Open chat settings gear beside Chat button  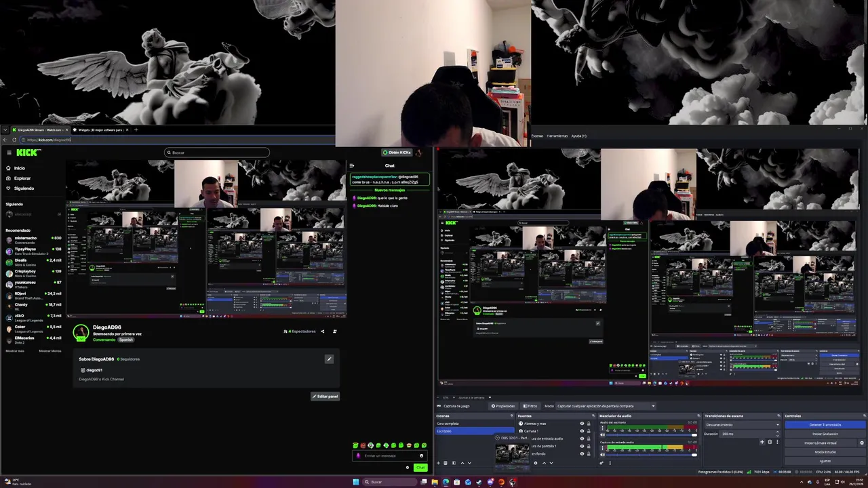click(408, 468)
